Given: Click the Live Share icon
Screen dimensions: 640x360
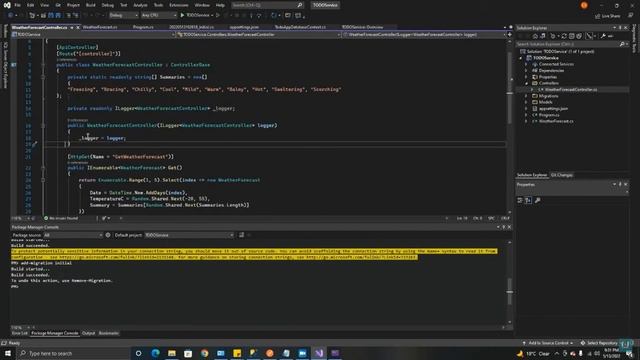Looking at the screenshot, I should [608, 16].
